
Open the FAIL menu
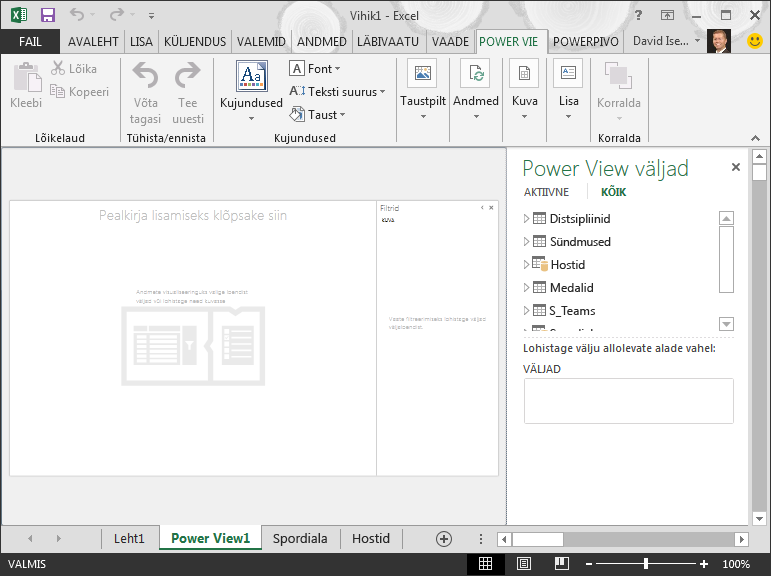[30, 42]
